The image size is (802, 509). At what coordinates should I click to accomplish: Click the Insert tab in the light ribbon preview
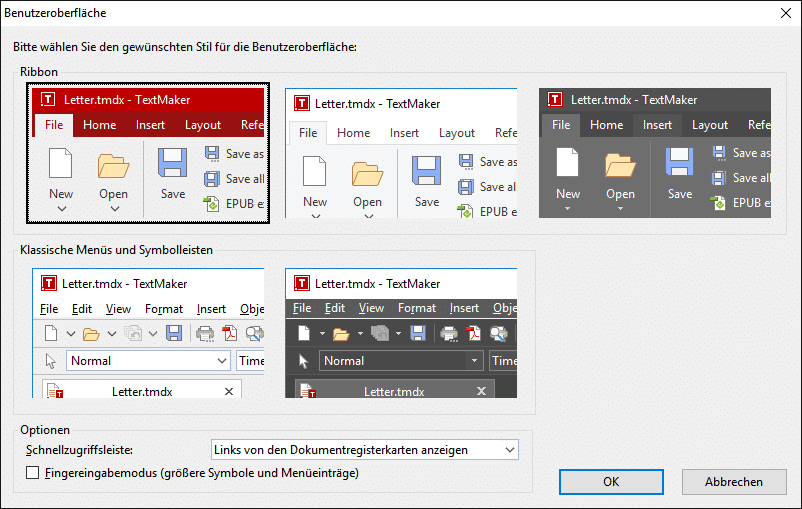(x=404, y=133)
